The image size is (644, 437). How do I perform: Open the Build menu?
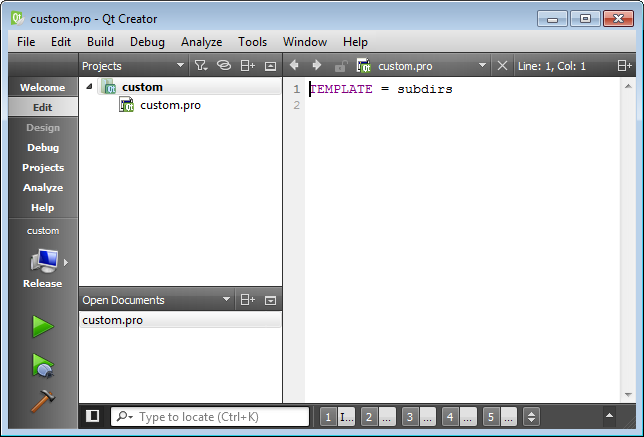coord(100,42)
